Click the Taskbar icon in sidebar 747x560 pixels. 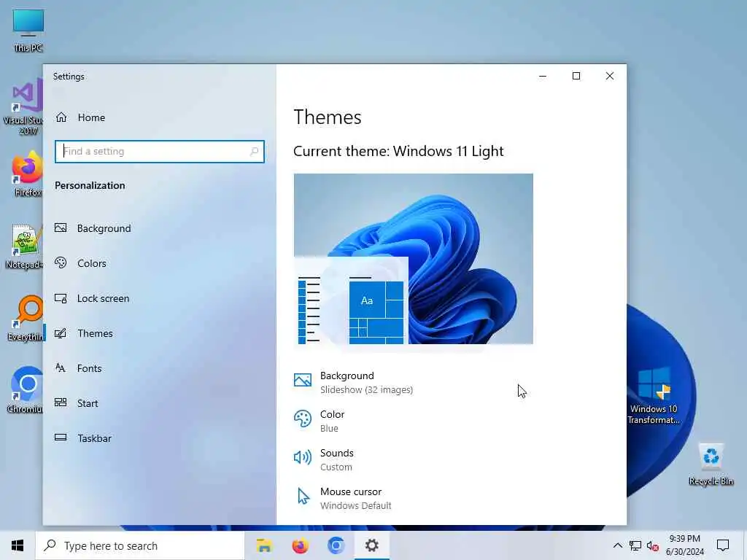point(61,437)
